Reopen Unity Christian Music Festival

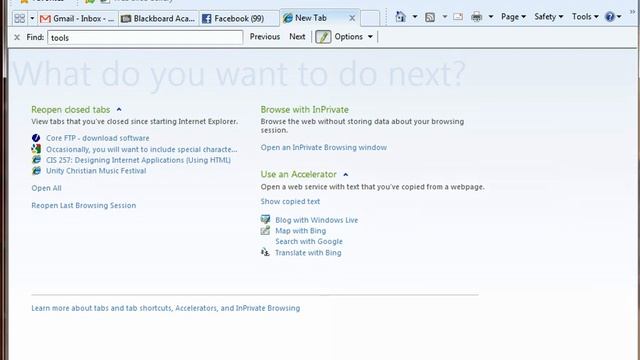[x=96, y=171]
